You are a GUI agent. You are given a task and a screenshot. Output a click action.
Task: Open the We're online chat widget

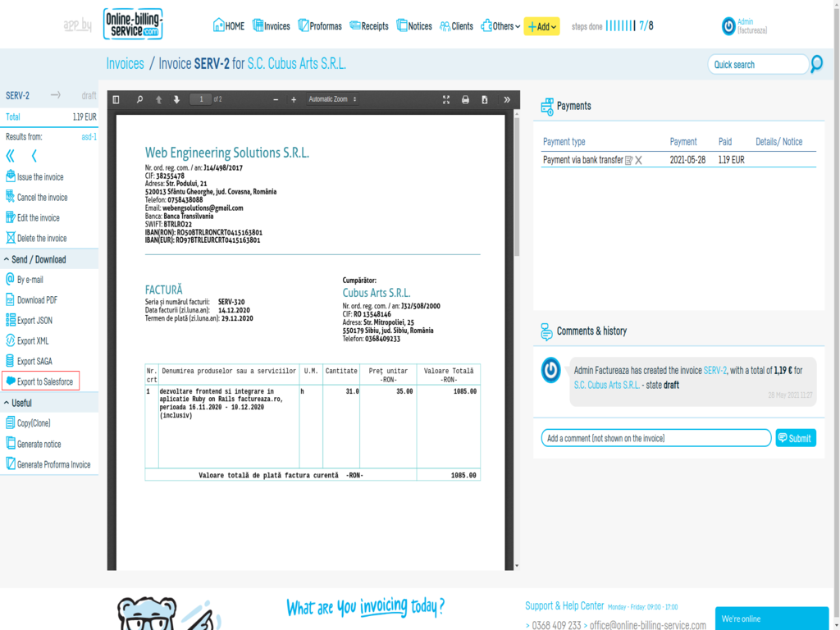[x=771, y=619]
